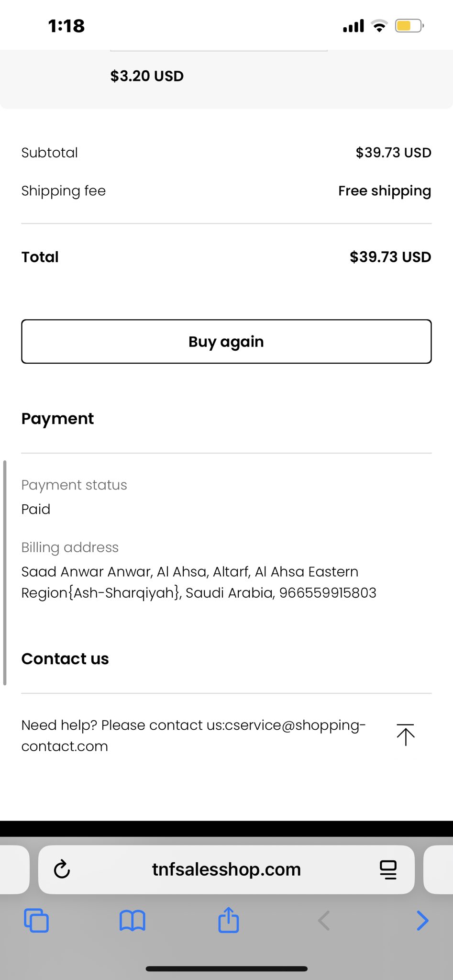Tap the Wi-Fi icon in status bar

tap(379, 26)
